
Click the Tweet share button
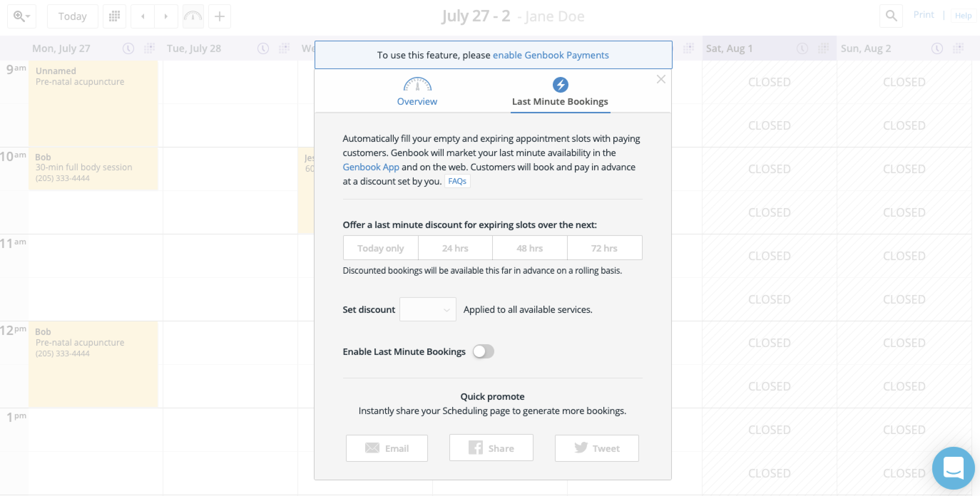pos(597,448)
